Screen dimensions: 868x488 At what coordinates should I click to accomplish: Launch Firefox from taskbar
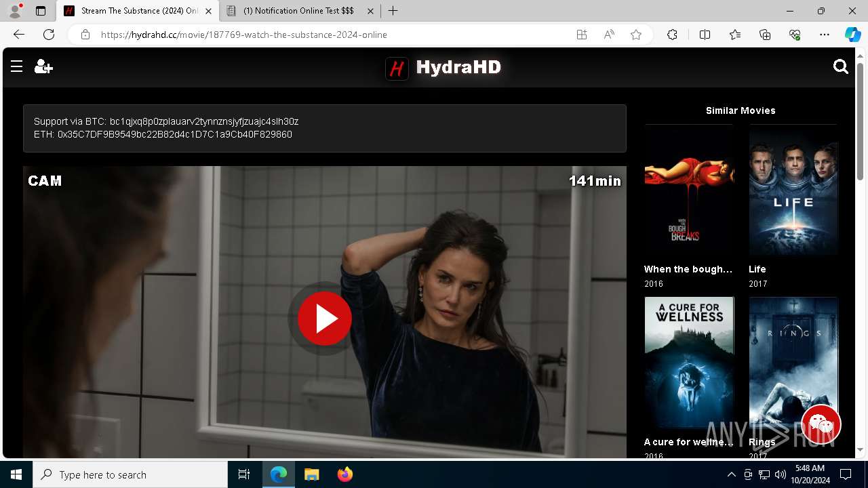click(345, 474)
